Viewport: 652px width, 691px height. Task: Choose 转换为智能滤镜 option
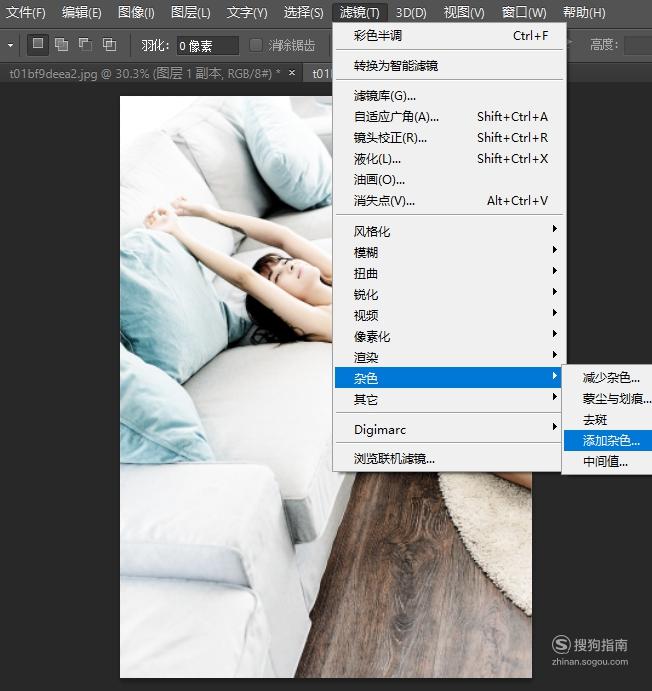[449, 66]
